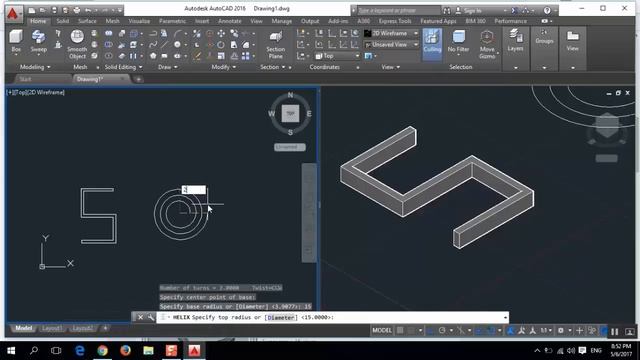Close the command line with X icon

pos(140,317)
